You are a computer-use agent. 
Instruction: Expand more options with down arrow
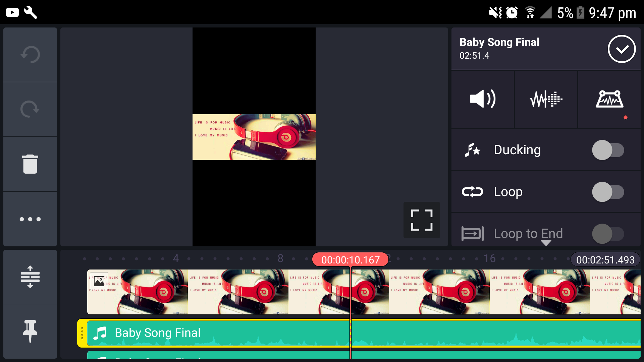(546, 243)
